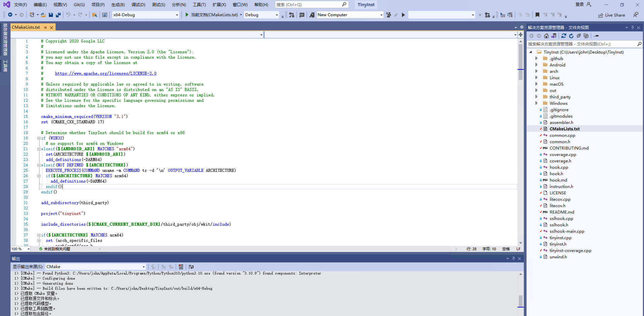The height and width of the screenshot is (316, 644).
Task: Click the sync icon in Solution Explorer toolbar
Action: tap(564, 36)
